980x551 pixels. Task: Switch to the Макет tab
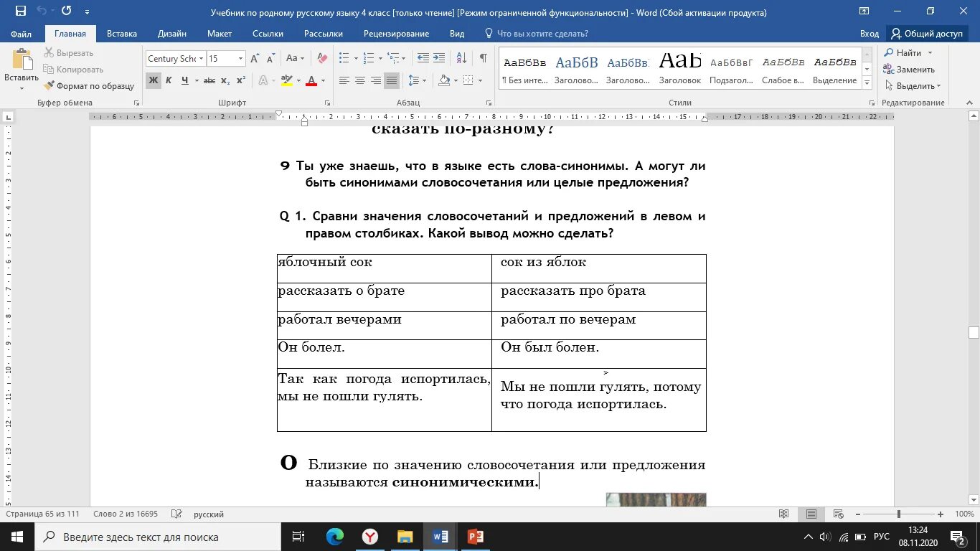pos(220,34)
